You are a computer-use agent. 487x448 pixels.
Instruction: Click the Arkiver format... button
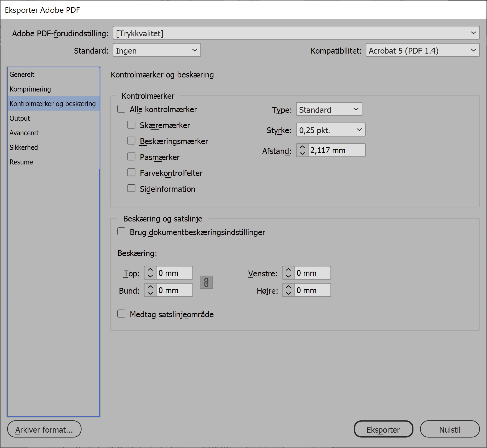44,429
